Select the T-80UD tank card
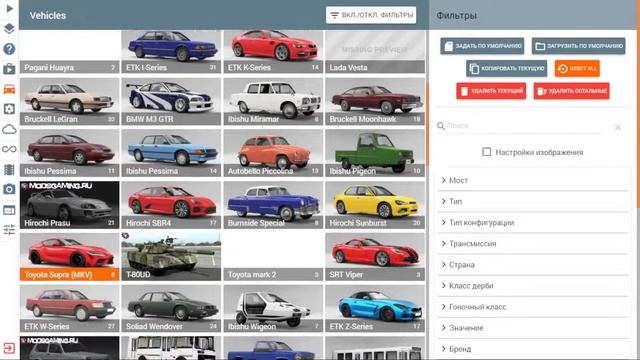 [171, 257]
